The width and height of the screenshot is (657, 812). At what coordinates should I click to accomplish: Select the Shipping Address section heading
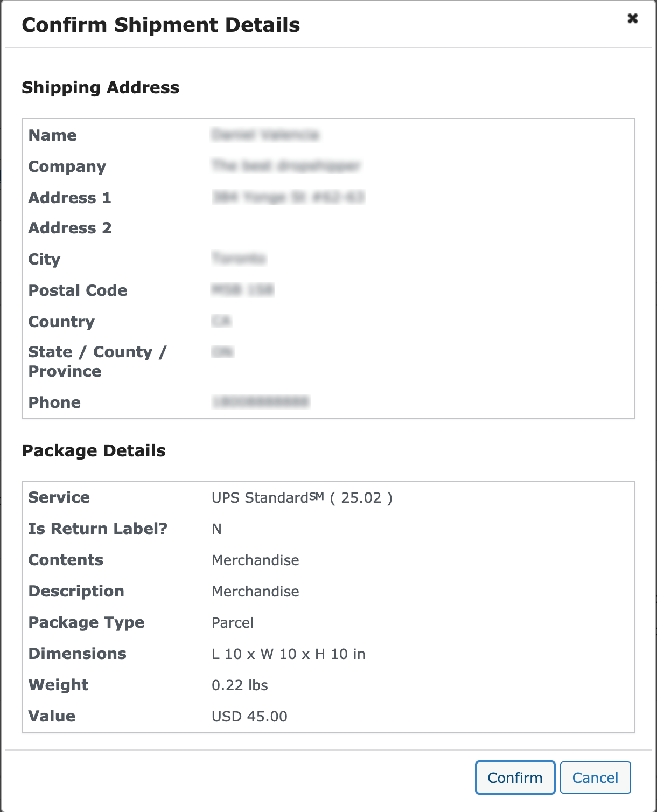pos(101,87)
